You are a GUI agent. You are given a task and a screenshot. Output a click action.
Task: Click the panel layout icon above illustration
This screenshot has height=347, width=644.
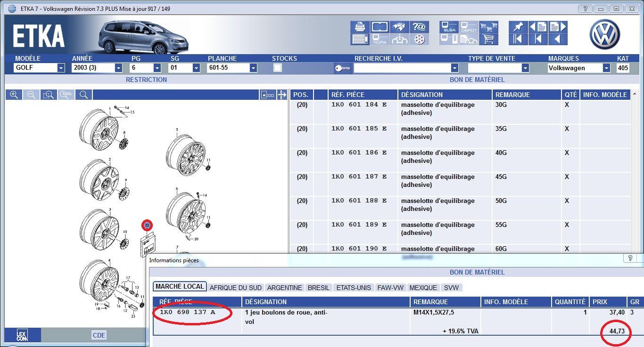coord(267,95)
